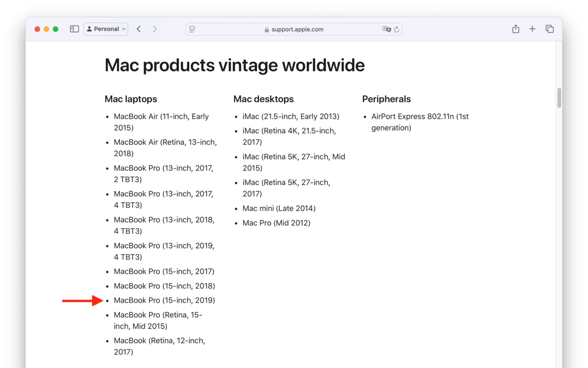The height and width of the screenshot is (368, 588).
Task: Select iMac (Retina 5K, 27-inch, Mid 2015)
Action: (294, 162)
